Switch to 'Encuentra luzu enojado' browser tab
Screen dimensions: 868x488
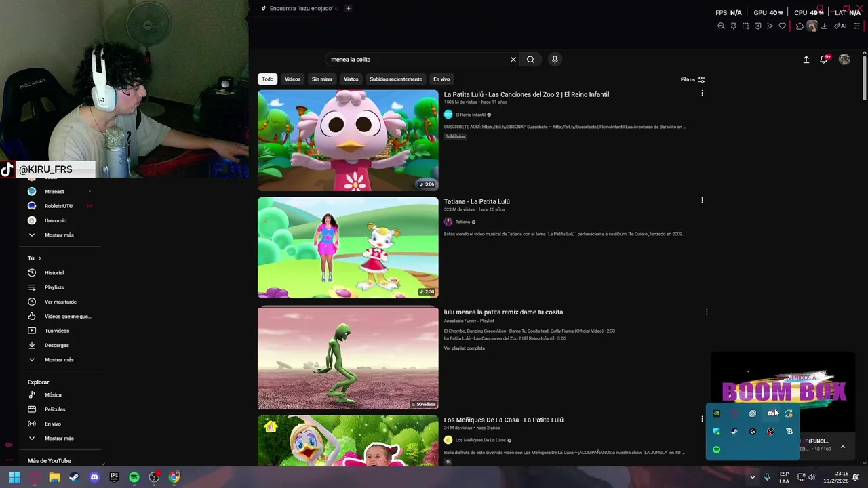(x=299, y=8)
